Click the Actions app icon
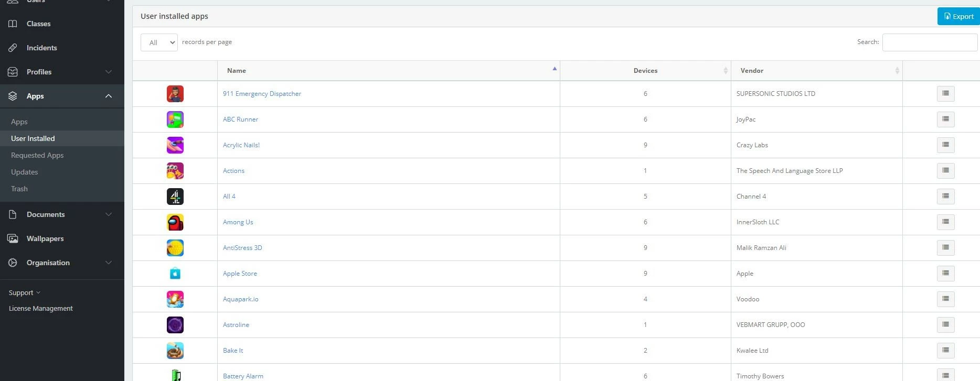980x381 pixels. (175, 171)
